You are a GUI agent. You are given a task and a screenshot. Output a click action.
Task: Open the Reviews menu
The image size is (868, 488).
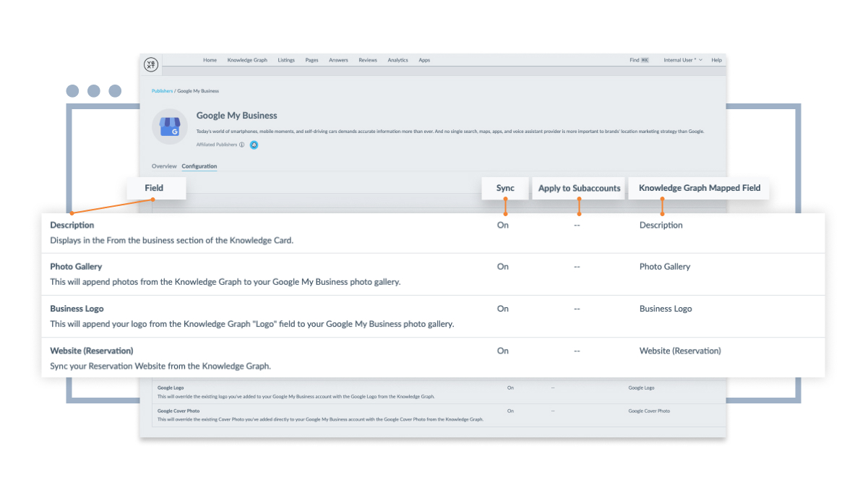point(368,60)
